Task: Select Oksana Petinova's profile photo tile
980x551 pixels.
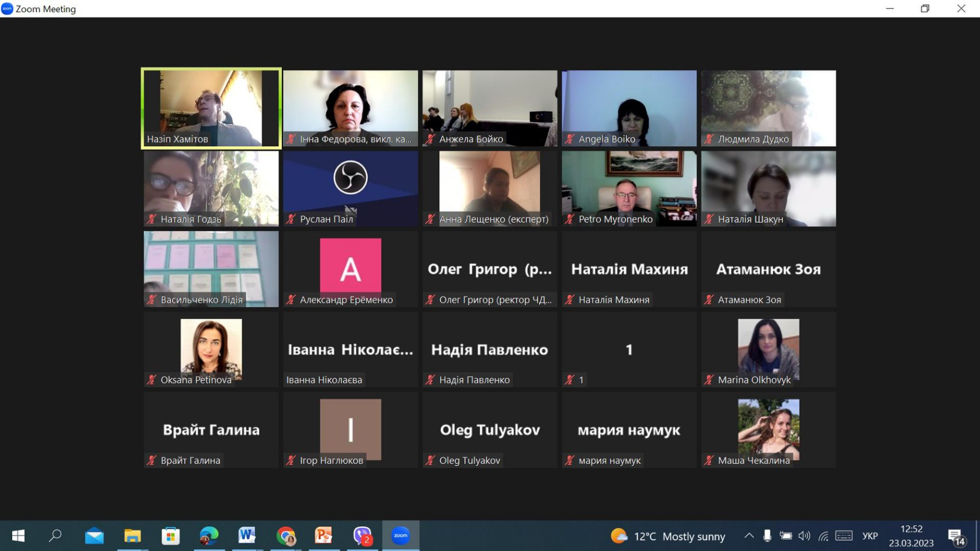Action: (211, 350)
